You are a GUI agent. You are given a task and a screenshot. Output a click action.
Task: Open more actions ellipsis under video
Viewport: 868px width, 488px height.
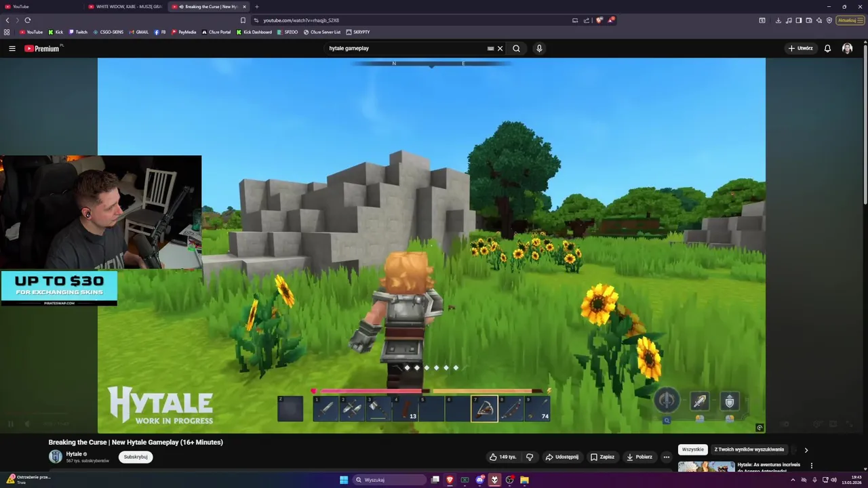[x=666, y=457]
